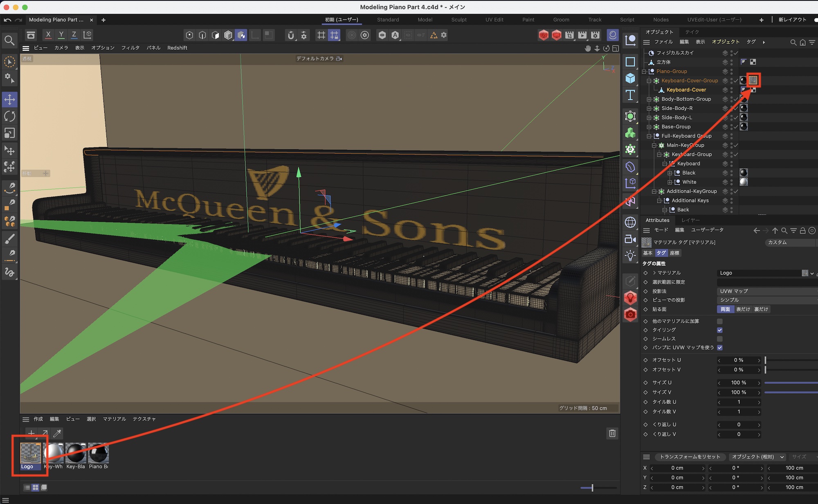Select the 表だけ side option
This screenshot has height=504, width=818.
coord(743,309)
